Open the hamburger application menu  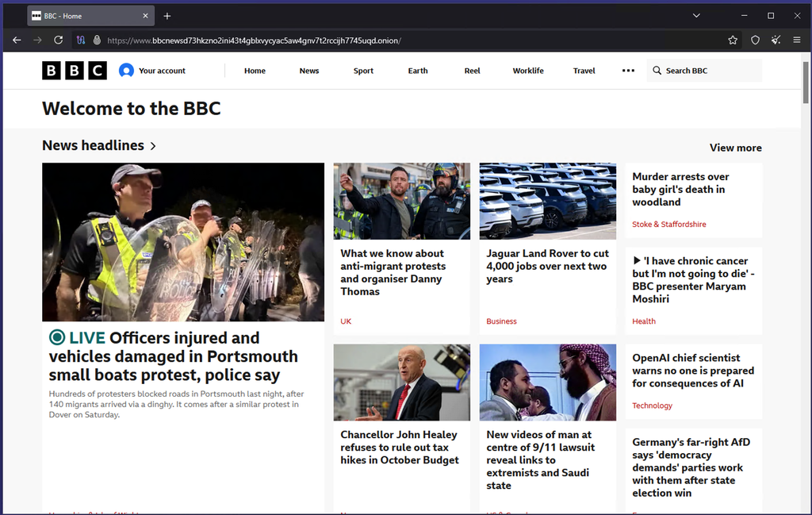click(x=796, y=40)
